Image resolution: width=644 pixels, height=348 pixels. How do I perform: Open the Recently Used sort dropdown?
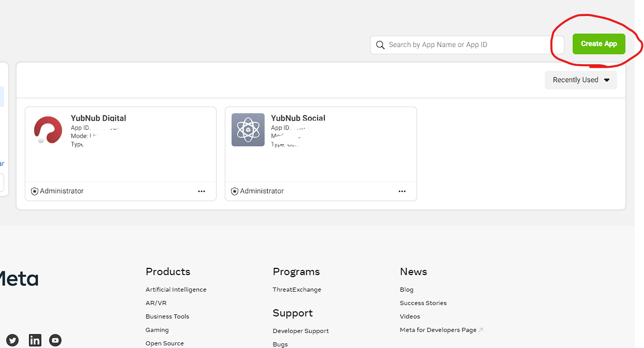(581, 80)
